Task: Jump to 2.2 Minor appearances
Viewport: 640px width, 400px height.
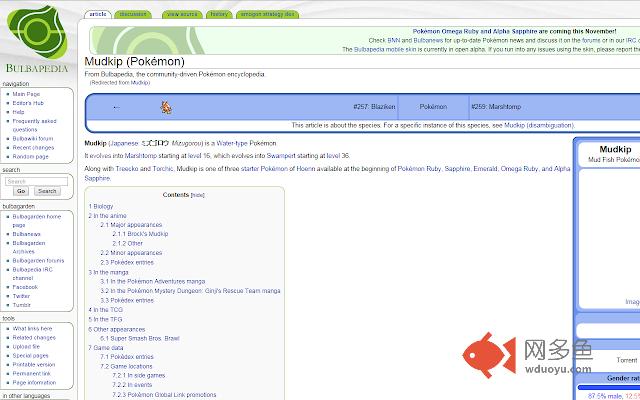Action: point(131,253)
